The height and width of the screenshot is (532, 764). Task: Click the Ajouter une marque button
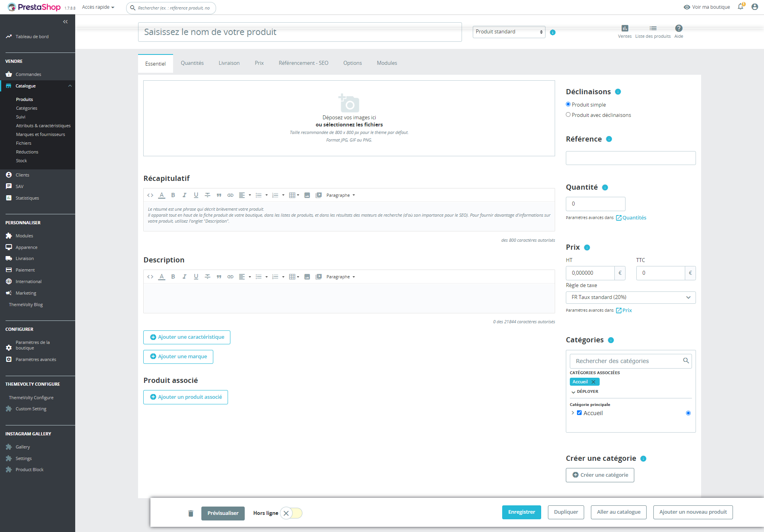click(x=178, y=356)
